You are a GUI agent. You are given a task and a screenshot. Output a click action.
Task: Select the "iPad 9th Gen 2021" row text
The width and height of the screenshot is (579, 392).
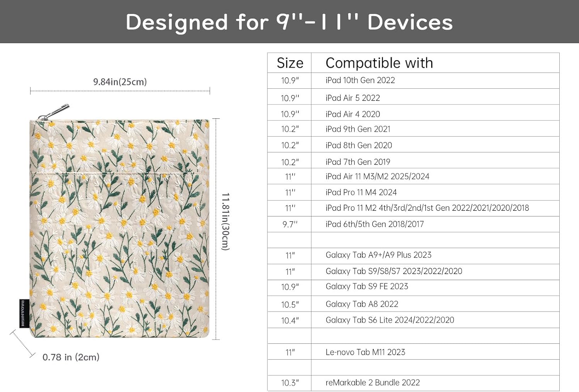click(x=358, y=129)
